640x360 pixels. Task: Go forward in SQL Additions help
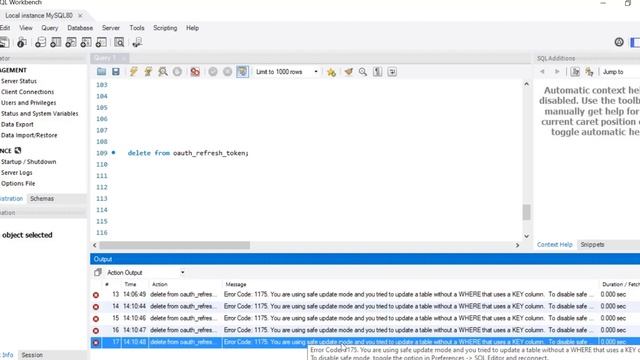557,72
